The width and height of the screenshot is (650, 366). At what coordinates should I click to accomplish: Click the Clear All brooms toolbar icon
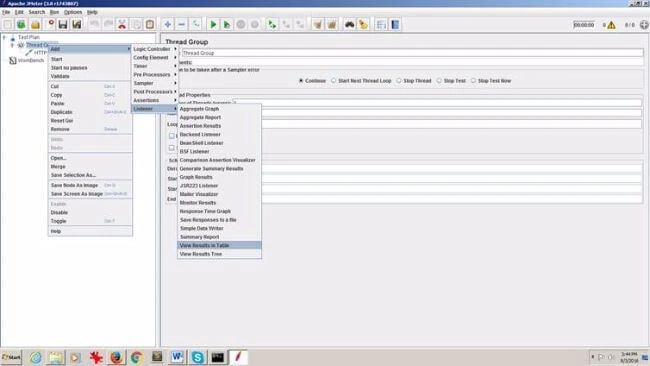(332, 24)
